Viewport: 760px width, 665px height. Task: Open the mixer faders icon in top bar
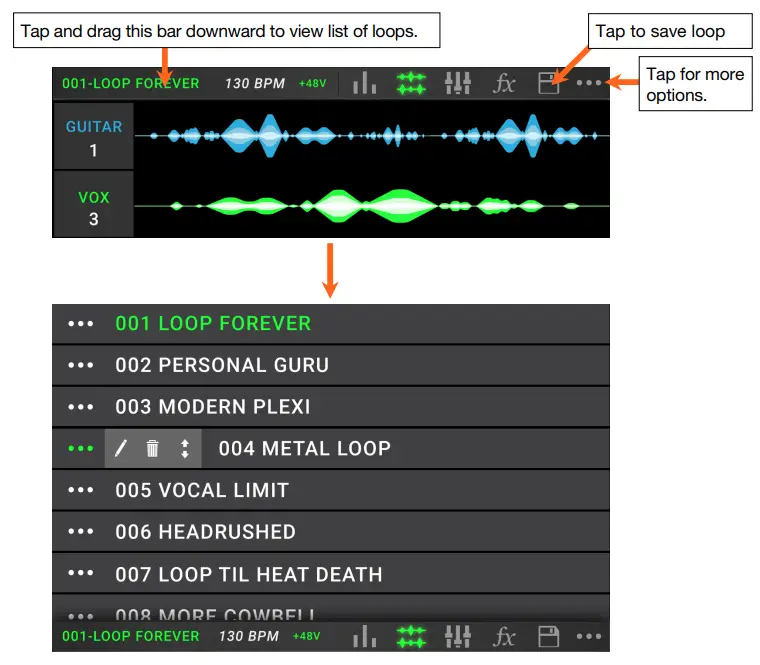458,83
